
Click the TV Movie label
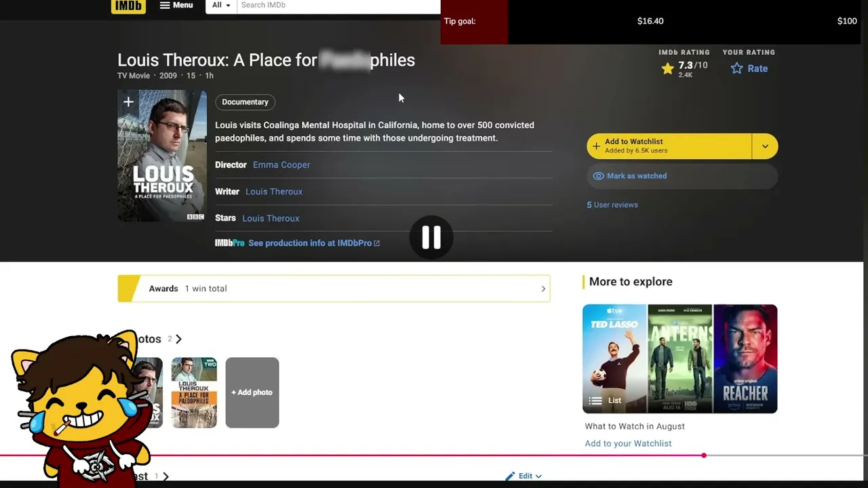pos(134,76)
